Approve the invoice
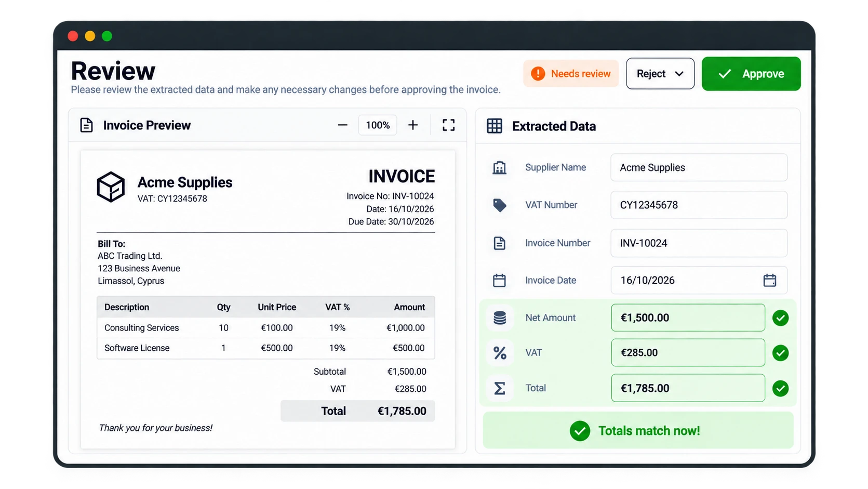Image resolution: width=868 pixels, height=489 pixels. click(x=751, y=74)
